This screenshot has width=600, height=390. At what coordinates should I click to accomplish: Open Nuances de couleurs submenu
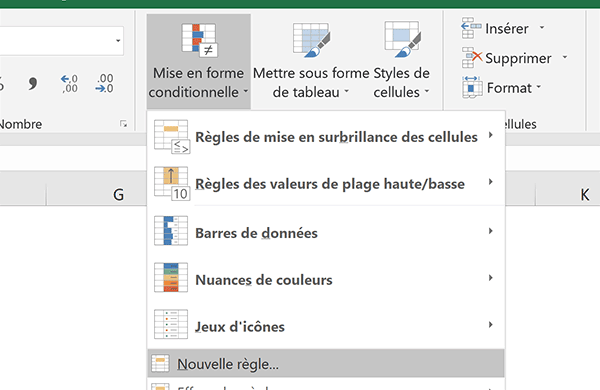[326, 279]
